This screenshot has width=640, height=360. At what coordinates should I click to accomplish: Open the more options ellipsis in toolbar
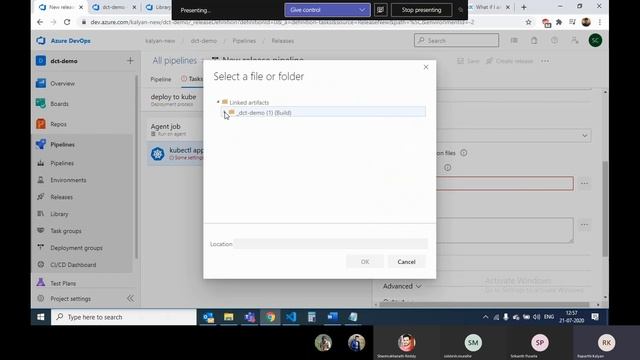pos(545,61)
